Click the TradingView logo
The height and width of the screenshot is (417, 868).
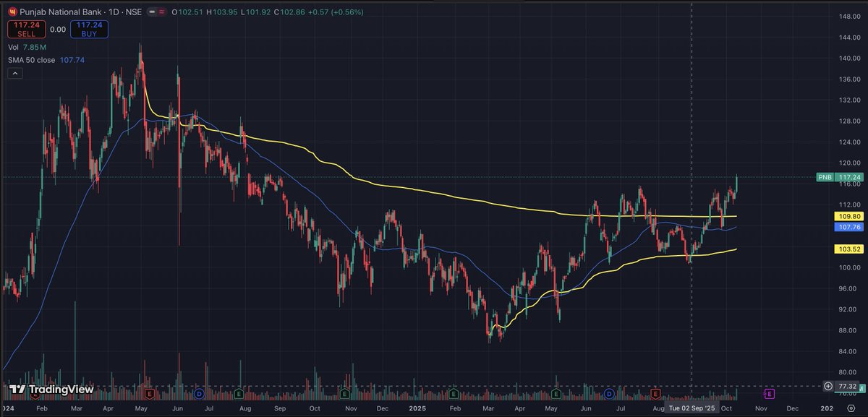pyautogui.click(x=51, y=390)
